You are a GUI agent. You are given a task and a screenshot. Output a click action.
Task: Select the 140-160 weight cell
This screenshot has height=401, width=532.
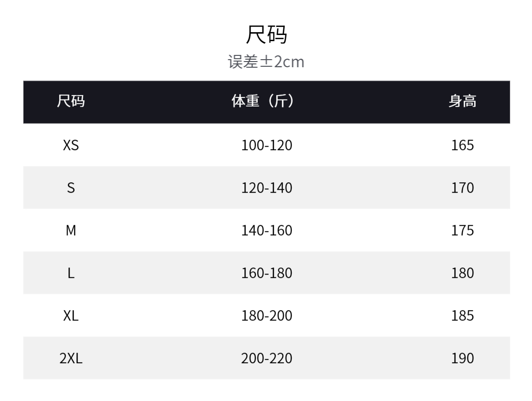[x=267, y=231]
